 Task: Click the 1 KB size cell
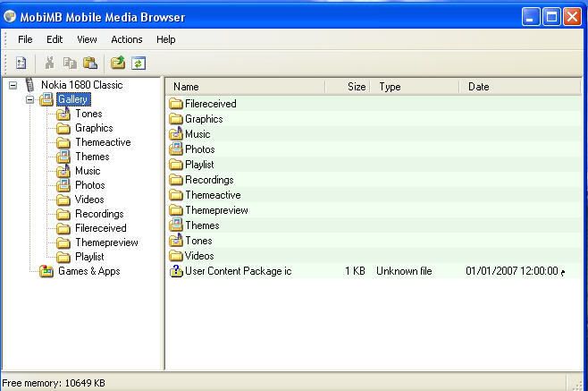[x=355, y=271]
